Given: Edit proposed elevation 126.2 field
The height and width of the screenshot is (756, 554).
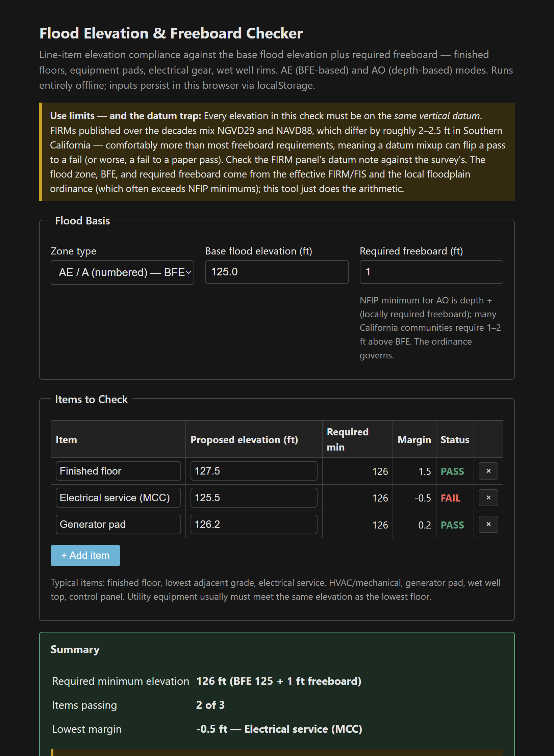Looking at the screenshot, I should (254, 524).
